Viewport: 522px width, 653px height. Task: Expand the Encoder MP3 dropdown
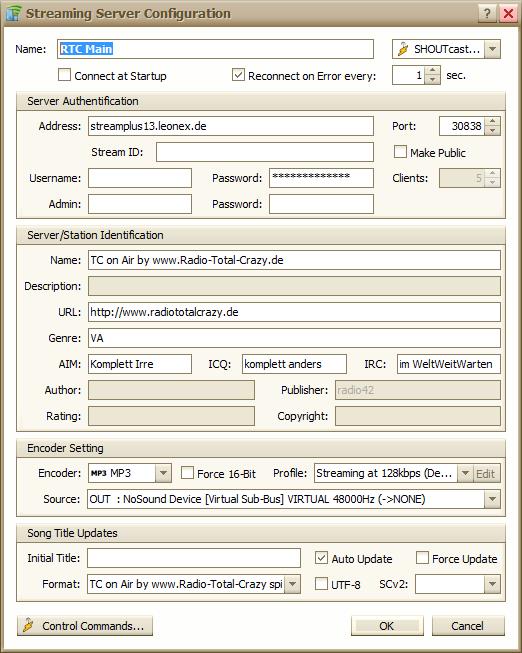pos(163,473)
